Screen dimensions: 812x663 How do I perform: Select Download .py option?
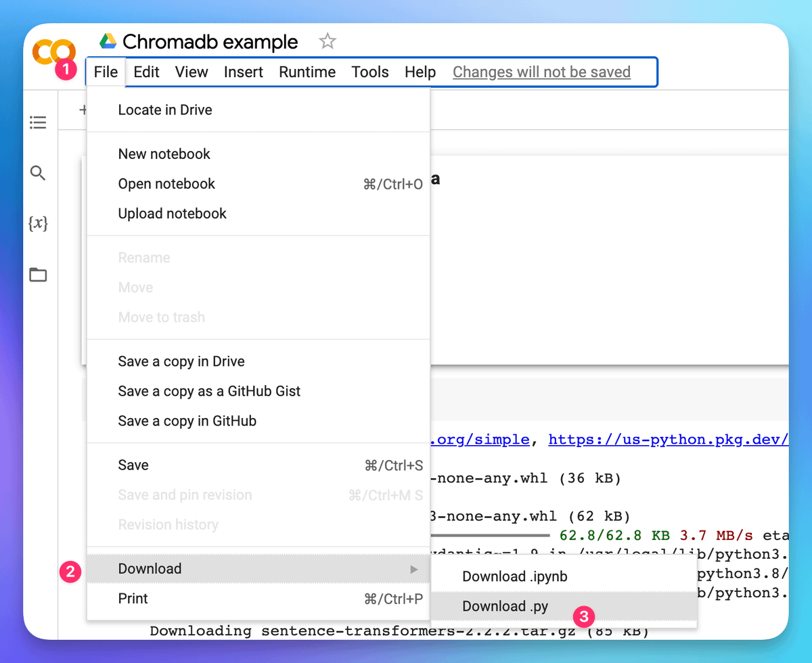pyautogui.click(x=505, y=606)
